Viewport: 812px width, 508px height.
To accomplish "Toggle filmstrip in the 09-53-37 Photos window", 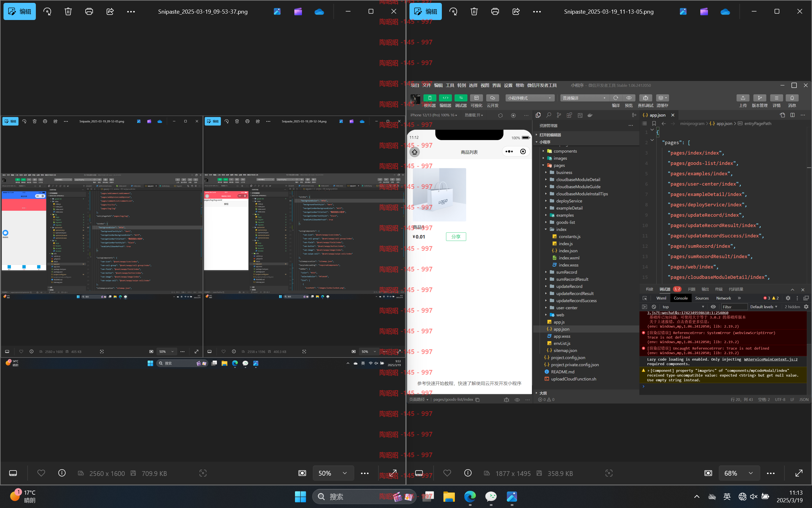I will pyautogui.click(x=13, y=473).
